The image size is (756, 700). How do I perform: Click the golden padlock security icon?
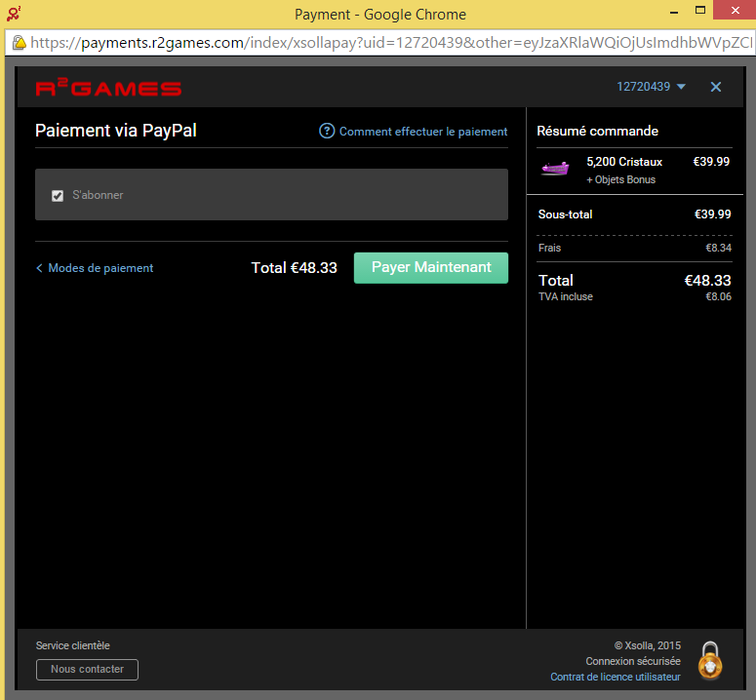[710, 661]
